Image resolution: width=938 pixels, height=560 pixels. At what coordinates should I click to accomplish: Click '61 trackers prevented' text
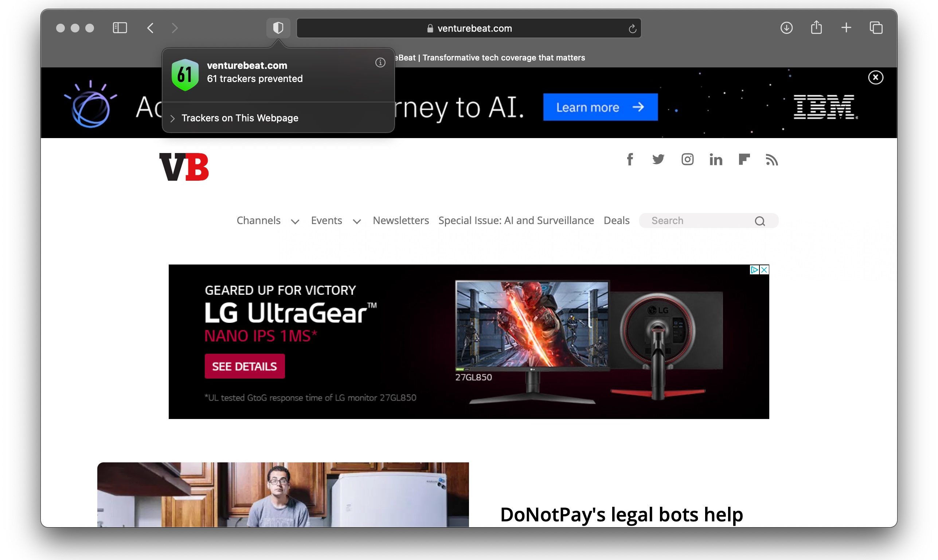pos(255,78)
